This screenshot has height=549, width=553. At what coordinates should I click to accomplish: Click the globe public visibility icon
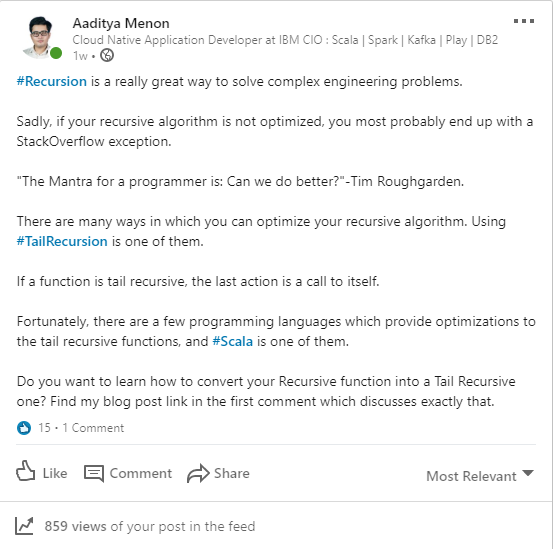[x=107, y=55]
